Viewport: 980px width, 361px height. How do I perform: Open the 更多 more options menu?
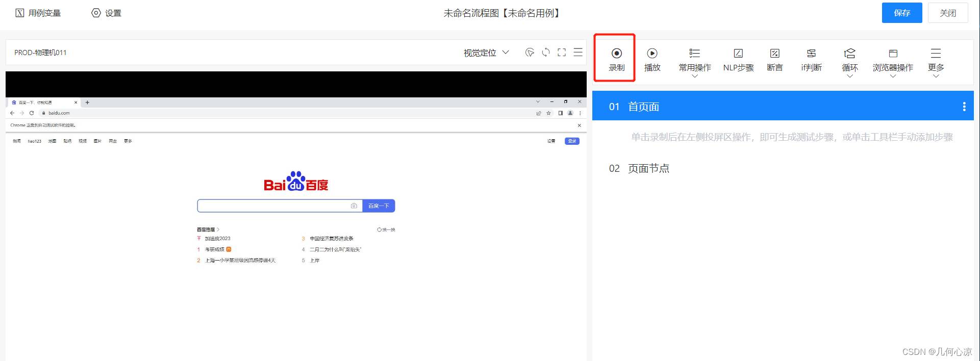point(936,60)
